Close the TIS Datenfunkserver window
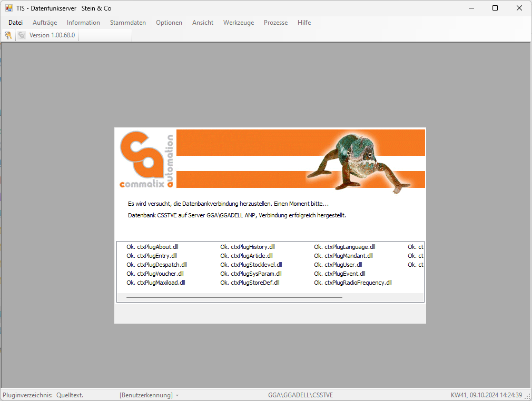532x401 pixels. point(519,8)
